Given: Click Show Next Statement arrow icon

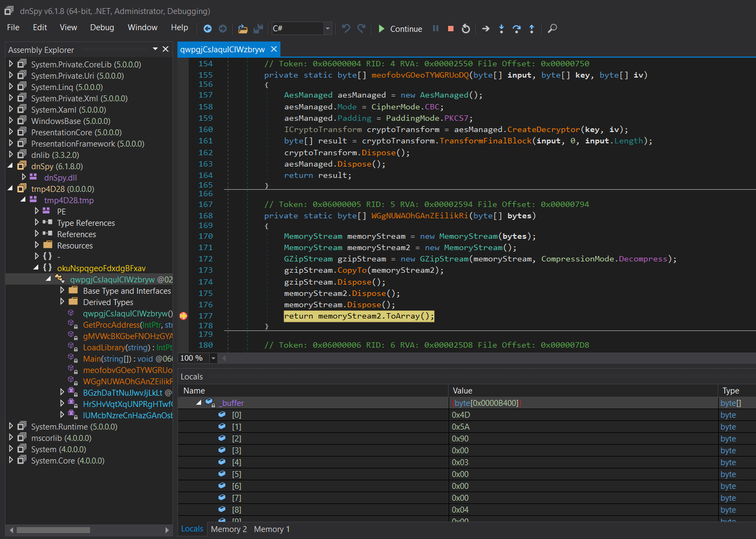Looking at the screenshot, I should pos(486,29).
